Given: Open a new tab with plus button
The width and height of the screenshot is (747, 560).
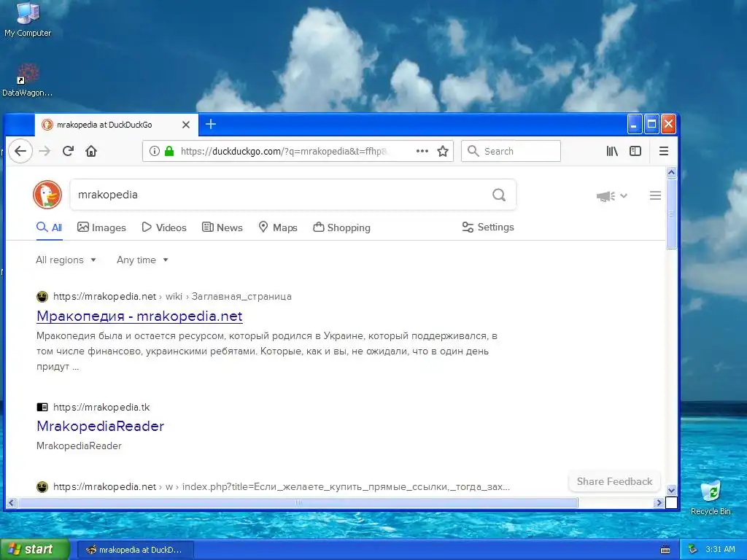Looking at the screenshot, I should tap(211, 124).
